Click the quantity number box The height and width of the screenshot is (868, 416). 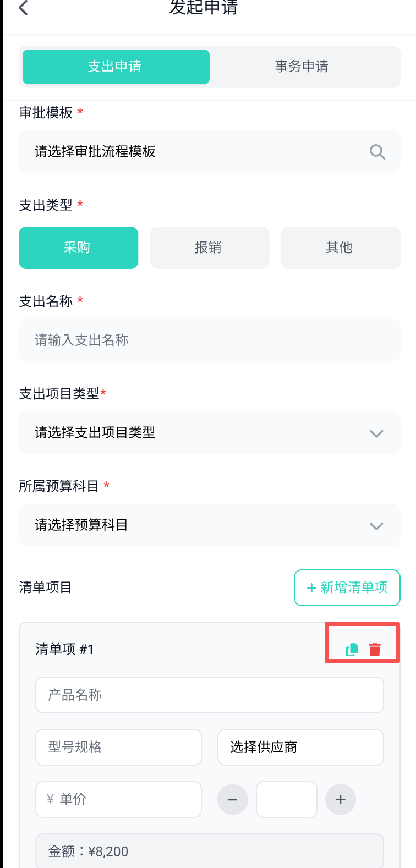coord(286,799)
